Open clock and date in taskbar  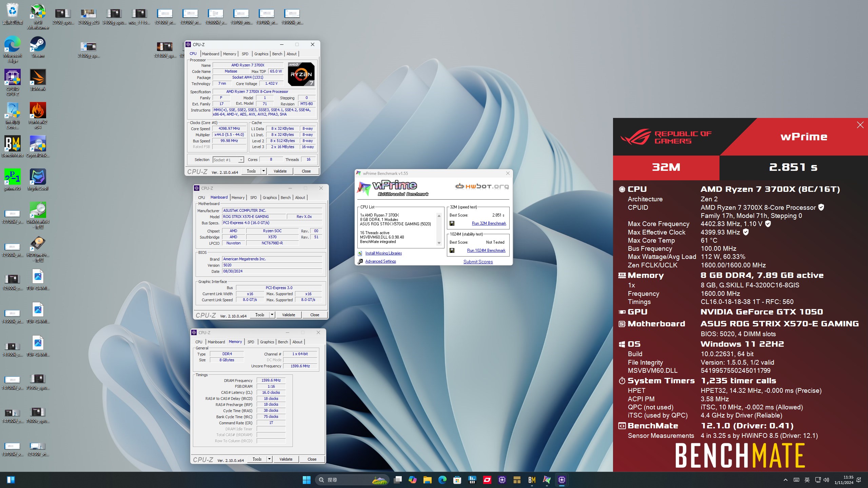click(844, 480)
